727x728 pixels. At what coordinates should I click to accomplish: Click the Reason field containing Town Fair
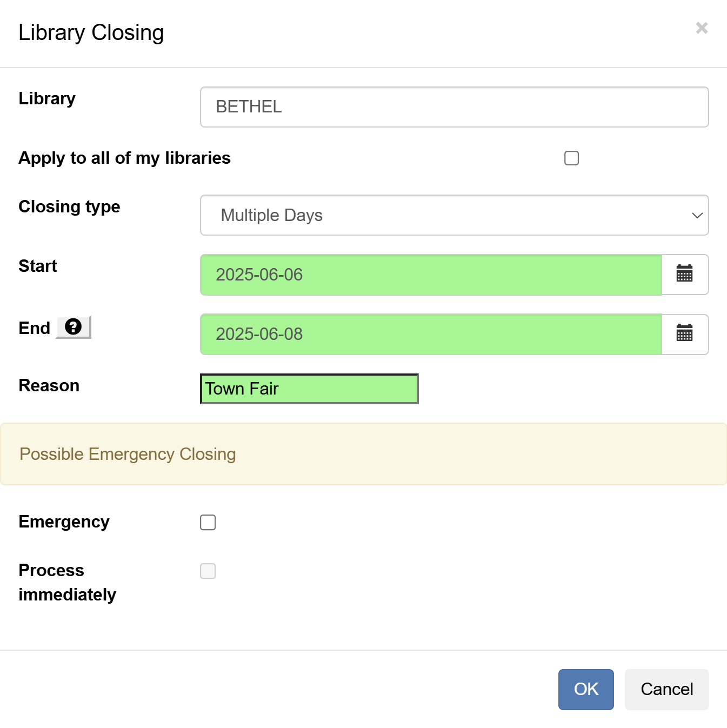click(x=309, y=389)
